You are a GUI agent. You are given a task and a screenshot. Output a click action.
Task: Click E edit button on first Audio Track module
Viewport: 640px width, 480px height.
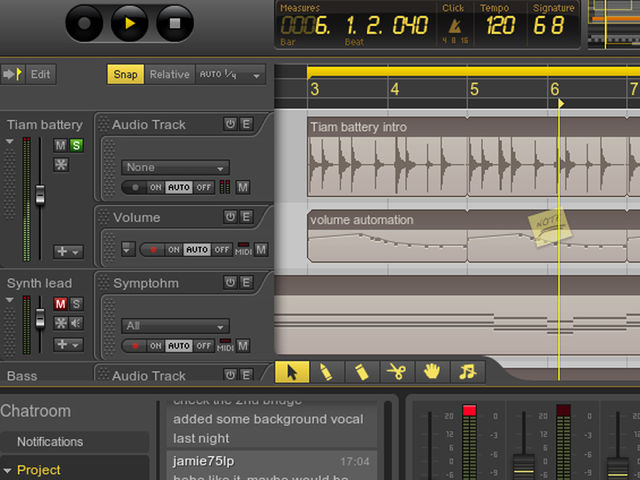[246, 124]
